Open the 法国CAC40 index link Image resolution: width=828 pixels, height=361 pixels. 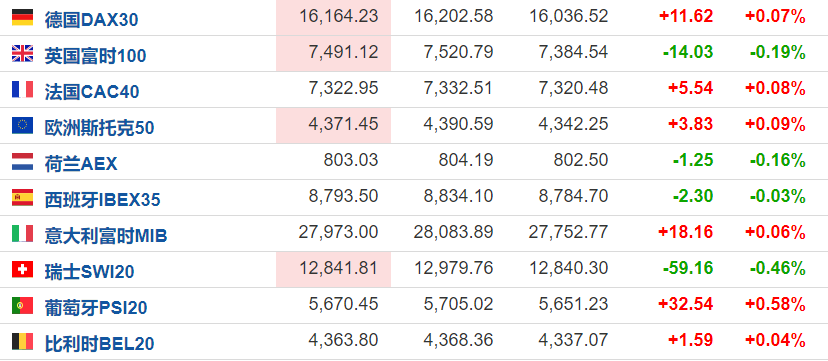92,92
